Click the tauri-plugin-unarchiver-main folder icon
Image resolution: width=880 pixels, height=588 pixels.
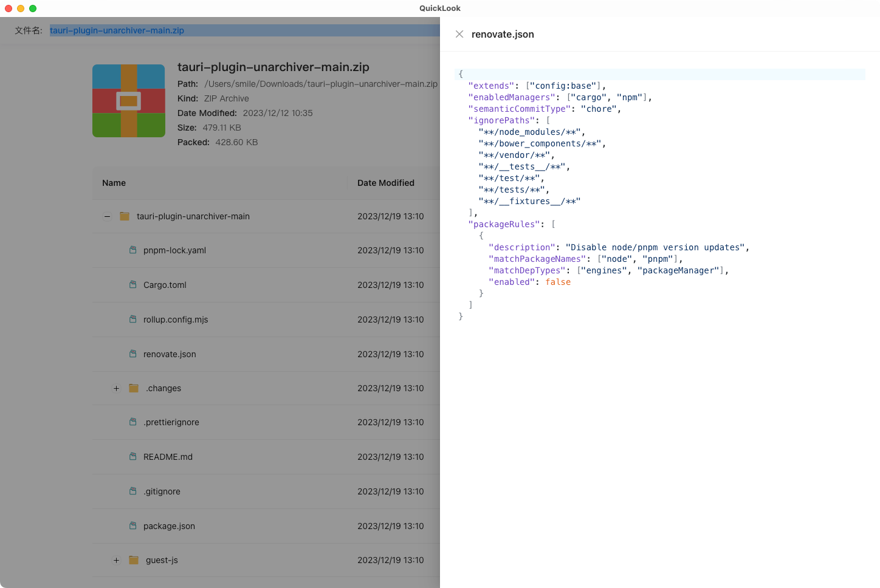[125, 216]
